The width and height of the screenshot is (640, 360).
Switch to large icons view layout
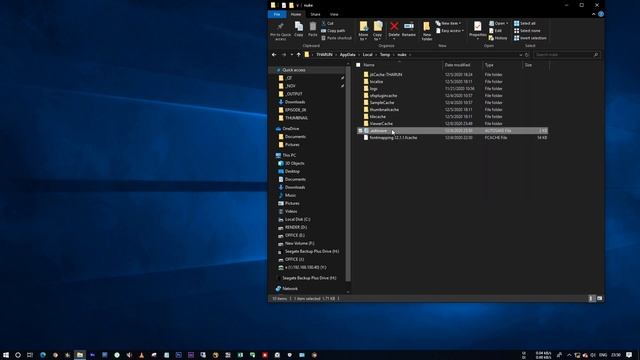[599, 298]
